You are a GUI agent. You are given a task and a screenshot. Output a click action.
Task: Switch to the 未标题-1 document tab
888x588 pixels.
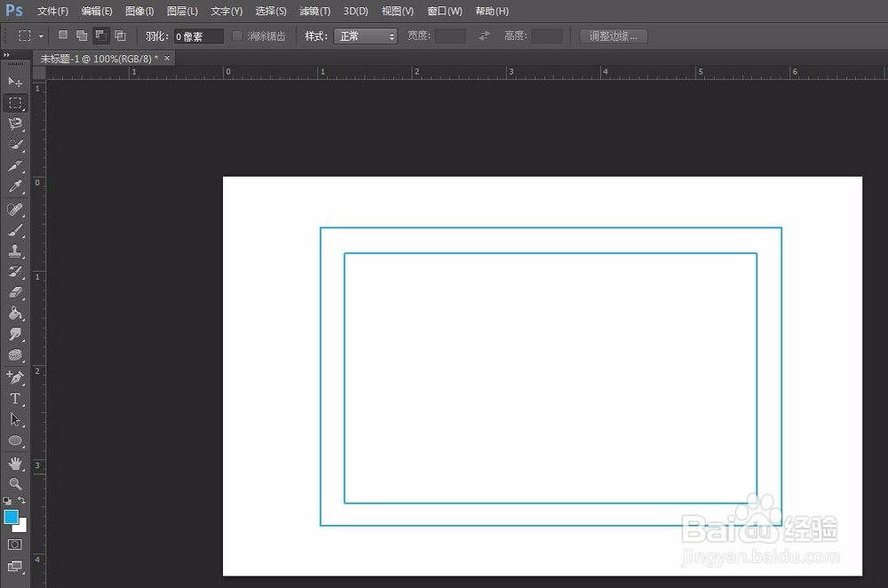click(99, 59)
